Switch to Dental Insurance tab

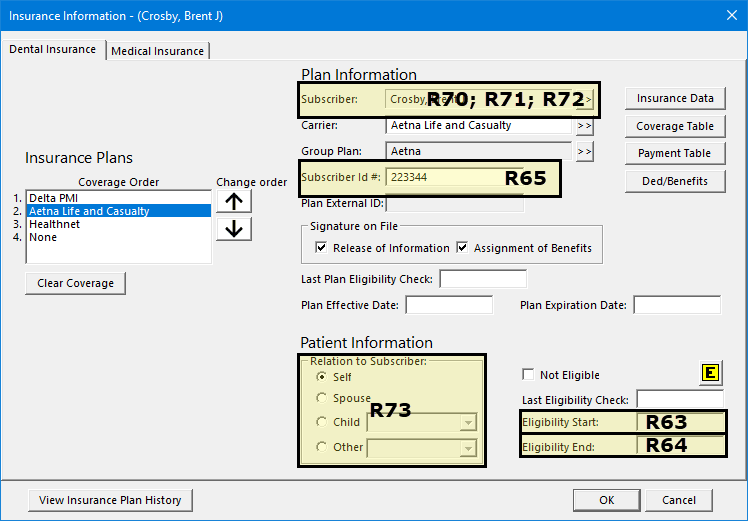coord(53,49)
